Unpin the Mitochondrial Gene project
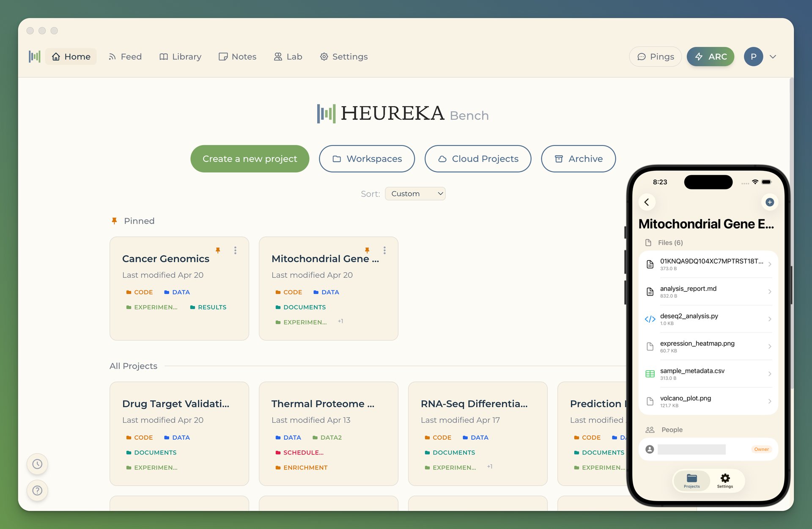812x529 pixels. [x=367, y=250]
